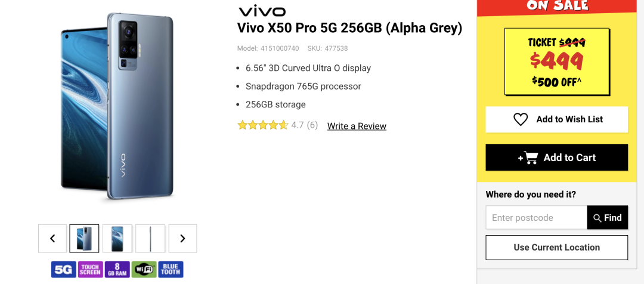This screenshot has height=284, width=644.
Task: Show previous product image thumbnails
Action: click(x=52, y=239)
